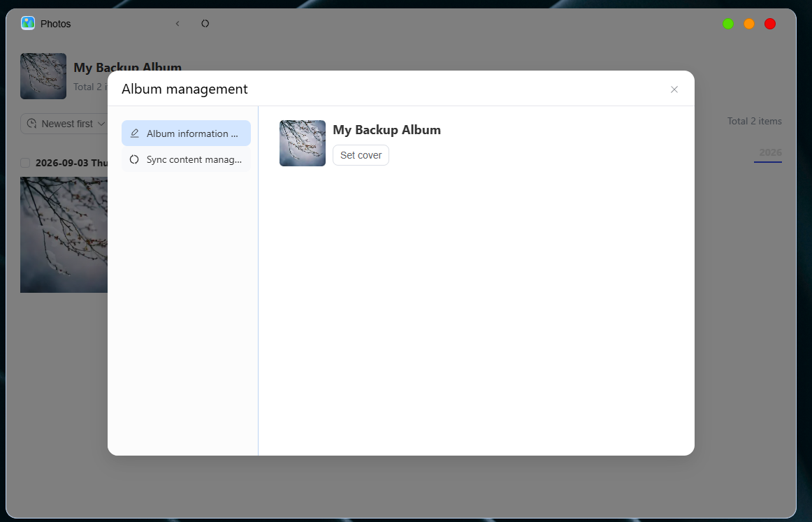Click the Set cover button
The image size is (812, 522).
361,155
